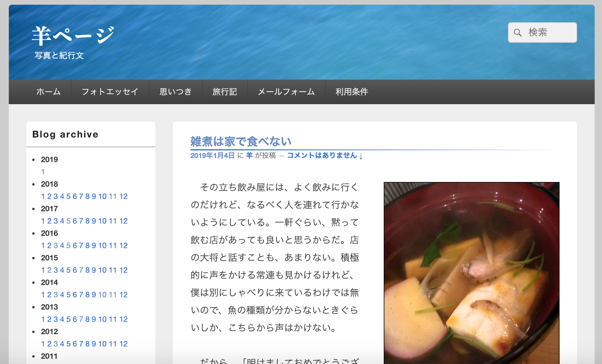Open 2015 month 9 archive
Screen dimensions: 602x364
tap(94, 270)
